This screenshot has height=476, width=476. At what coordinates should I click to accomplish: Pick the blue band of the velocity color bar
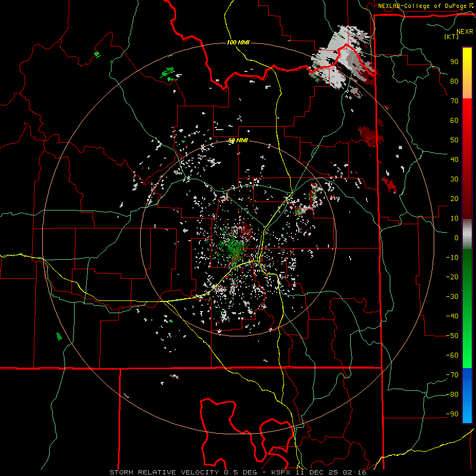tap(467, 396)
